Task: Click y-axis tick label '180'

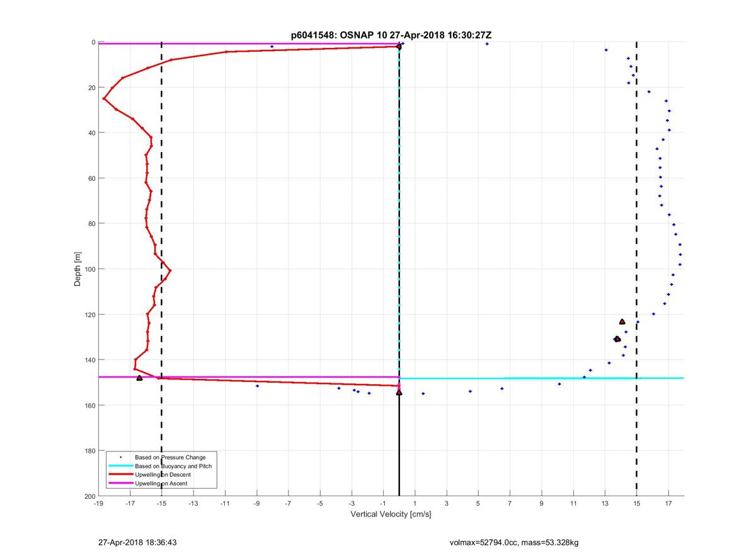Action: click(90, 451)
